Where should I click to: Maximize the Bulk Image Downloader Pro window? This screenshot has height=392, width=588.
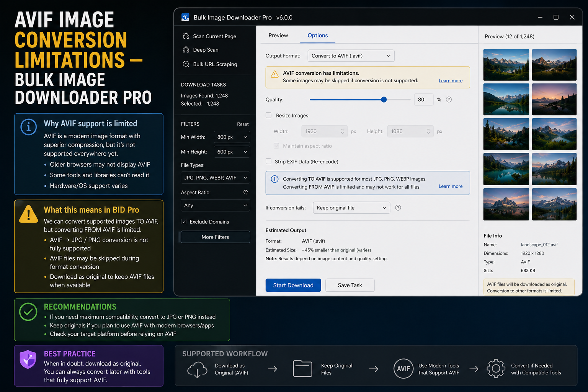click(x=556, y=17)
